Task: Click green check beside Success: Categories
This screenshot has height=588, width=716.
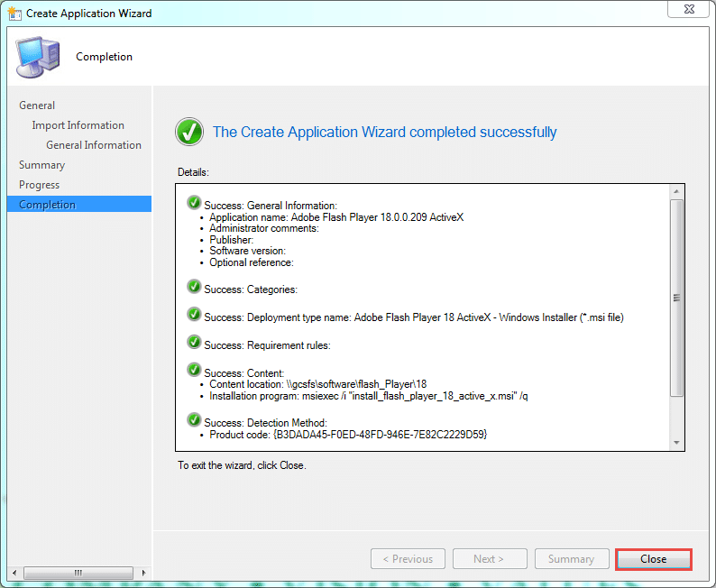Action: click(194, 287)
